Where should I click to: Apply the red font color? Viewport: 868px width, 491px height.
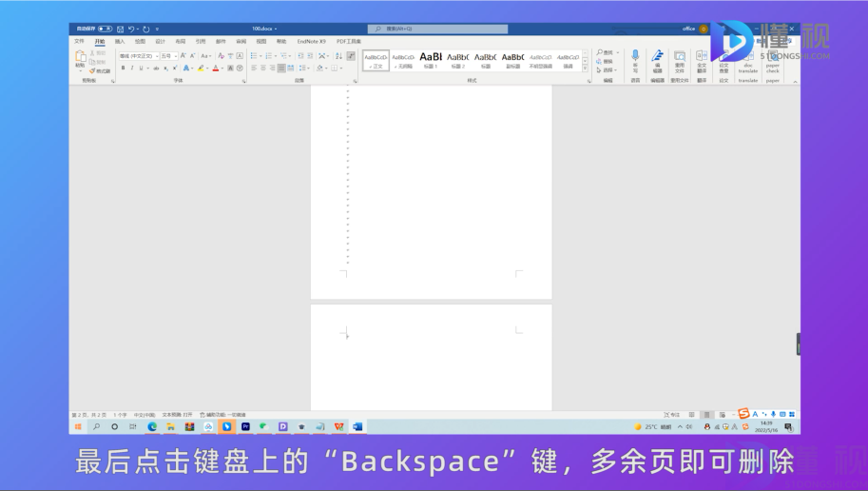[x=216, y=69]
